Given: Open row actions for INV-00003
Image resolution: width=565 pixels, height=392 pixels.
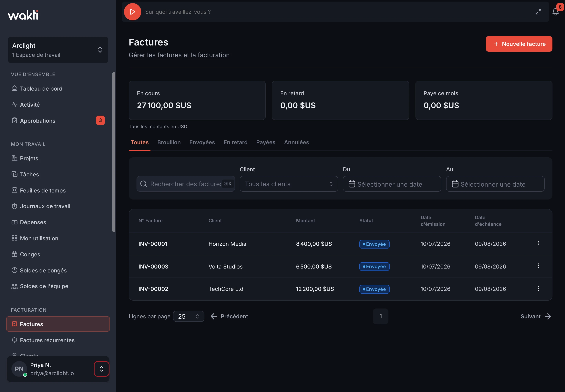Looking at the screenshot, I should (x=538, y=266).
